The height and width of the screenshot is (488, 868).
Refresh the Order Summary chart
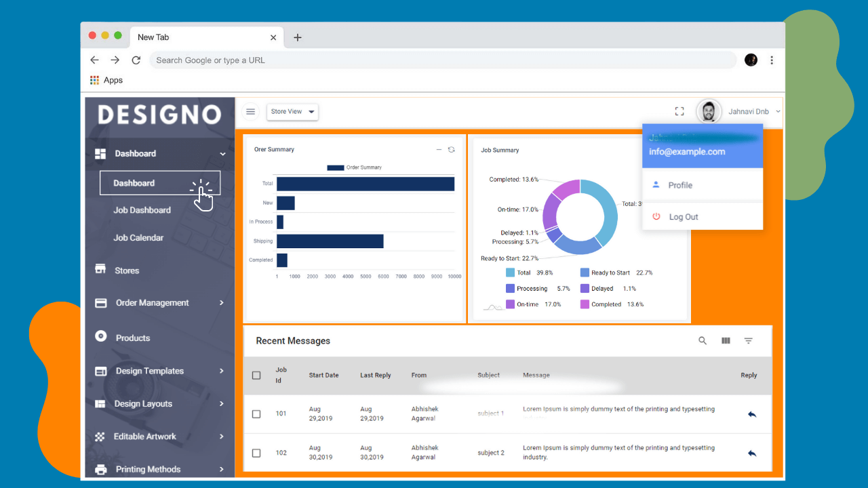click(x=451, y=149)
